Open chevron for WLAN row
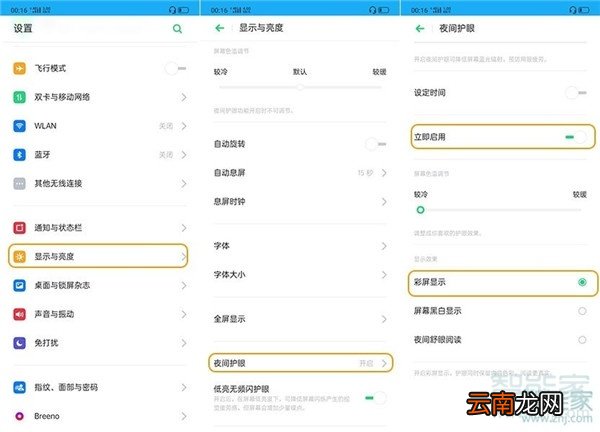Screen dimensions: 600x432 184,126
